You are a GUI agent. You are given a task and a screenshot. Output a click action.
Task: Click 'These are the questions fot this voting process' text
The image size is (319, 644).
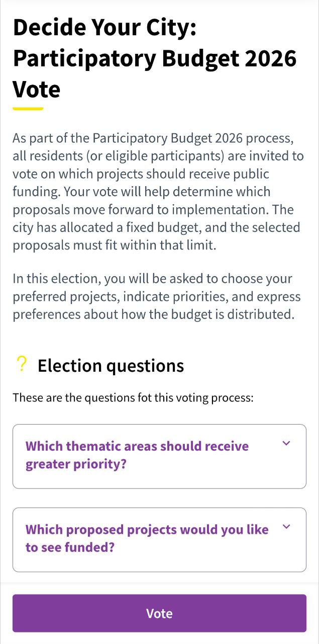click(133, 398)
